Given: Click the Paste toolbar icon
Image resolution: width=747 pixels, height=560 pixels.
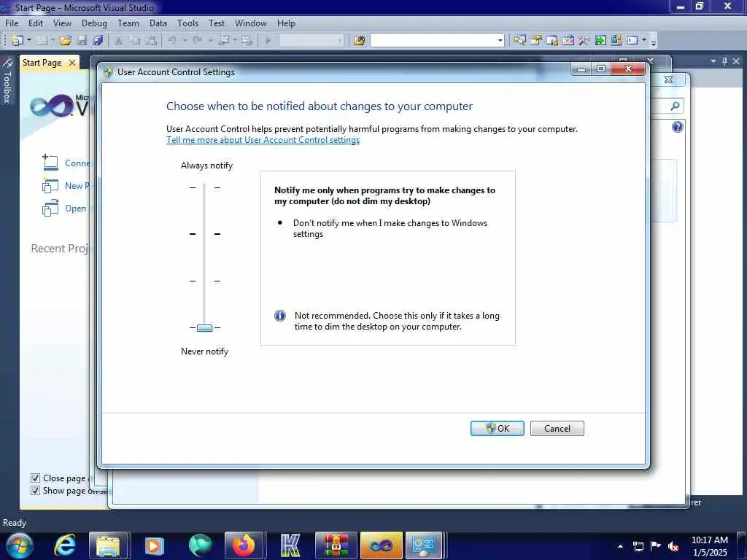Looking at the screenshot, I should (151, 41).
